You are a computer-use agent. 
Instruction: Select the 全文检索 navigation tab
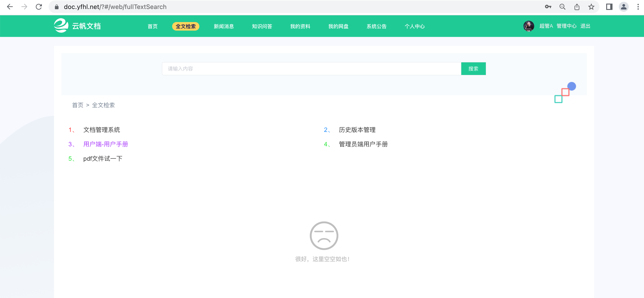point(185,26)
